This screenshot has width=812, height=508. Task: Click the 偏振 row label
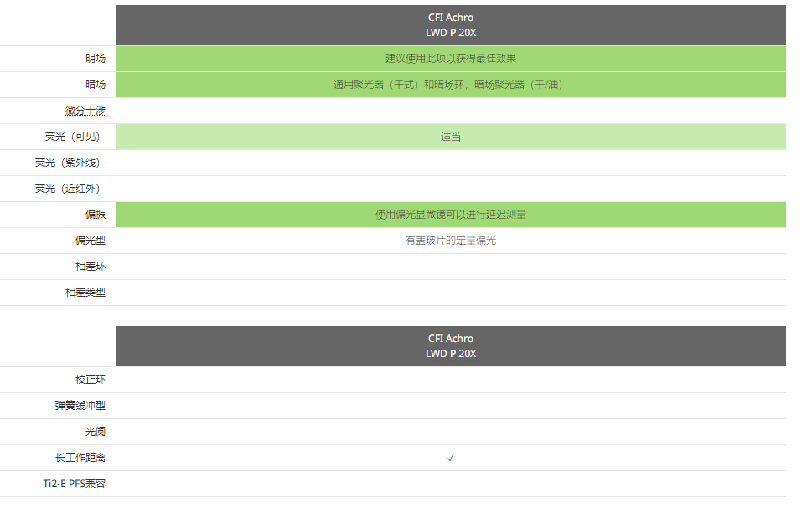point(96,215)
